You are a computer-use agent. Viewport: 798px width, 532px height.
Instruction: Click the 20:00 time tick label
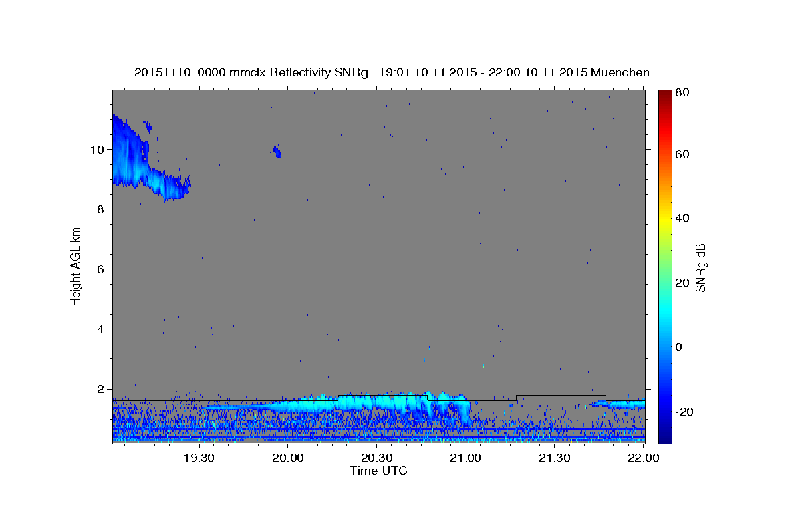click(x=288, y=458)
